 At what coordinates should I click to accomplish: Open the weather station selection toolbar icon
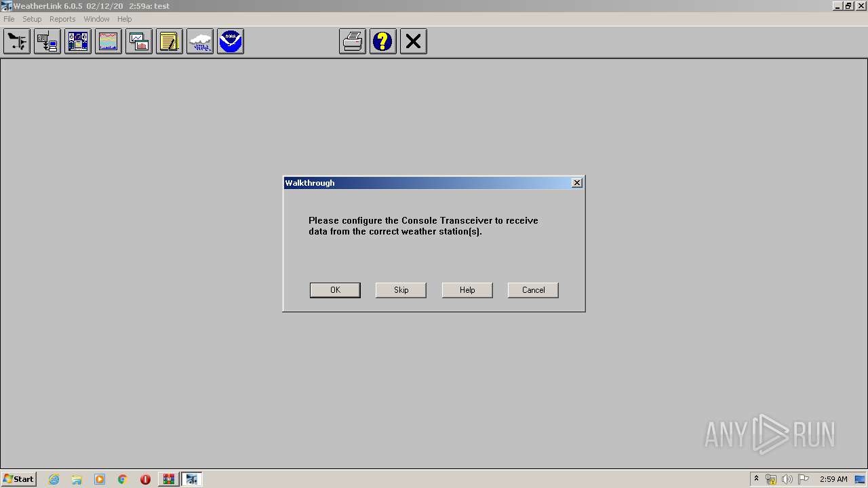click(17, 41)
